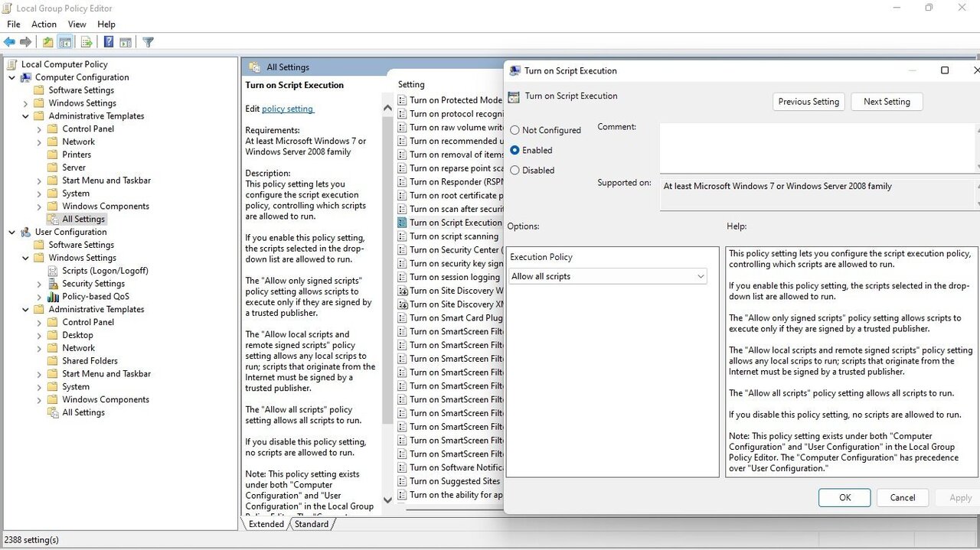Viewport: 980px width, 550px height.
Task: Toggle the Show/Hide Console Tree icon
Action: point(66,42)
